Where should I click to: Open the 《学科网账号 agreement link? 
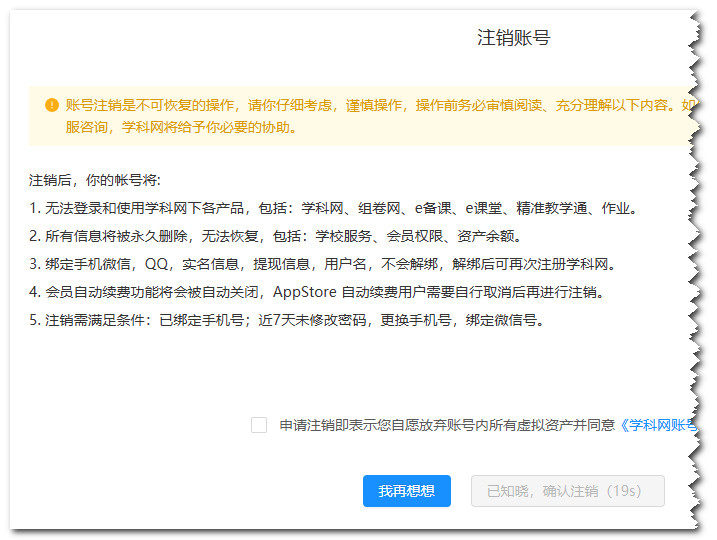[x=658, y=425]
